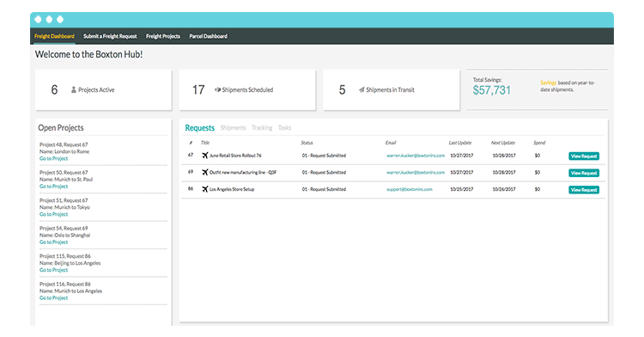Viewport: 644px width, 337px height.
Task: View Request for Outfit new manufacturing line
Action: tap(584, 173)
